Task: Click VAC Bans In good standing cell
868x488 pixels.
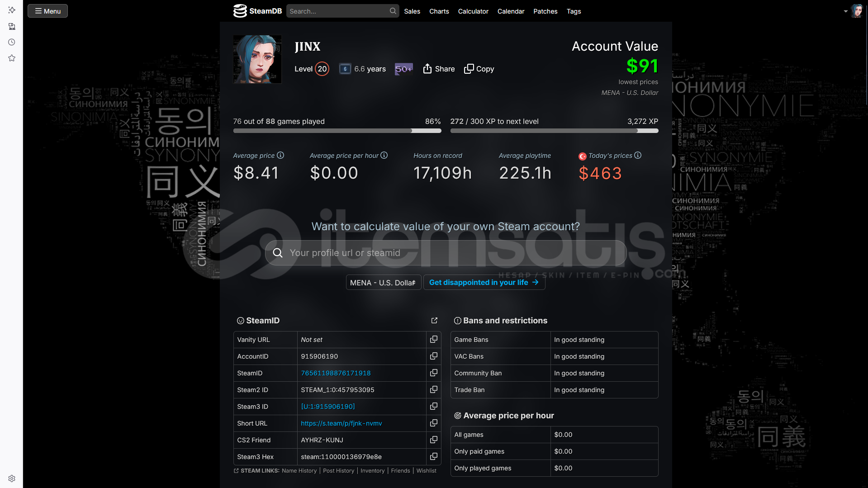Action: point(604,356)
